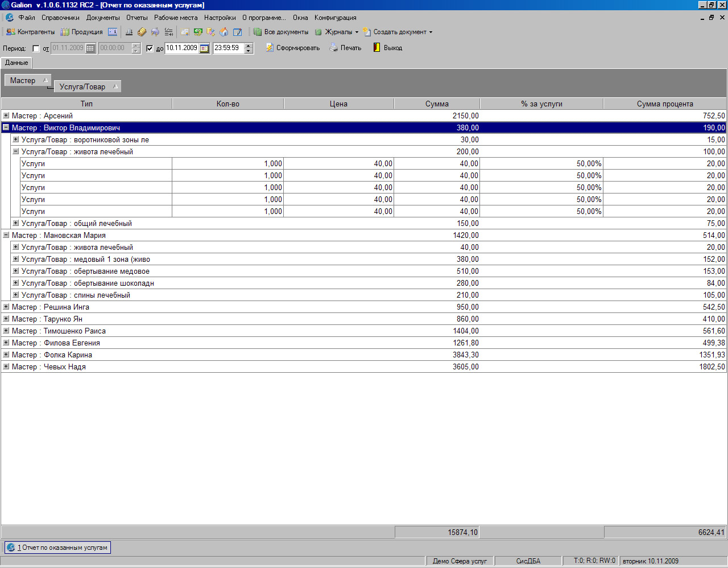The width and height of the screenshot is (728, 568).
Task: Expand the Мастер : Фолка Карина row
Action: click(6, 355)
